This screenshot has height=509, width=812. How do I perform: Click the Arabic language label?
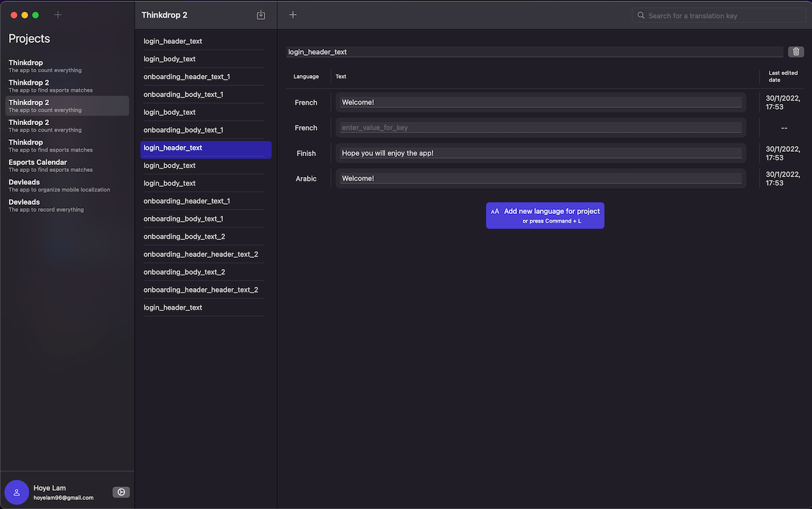[x=306, y=179]
